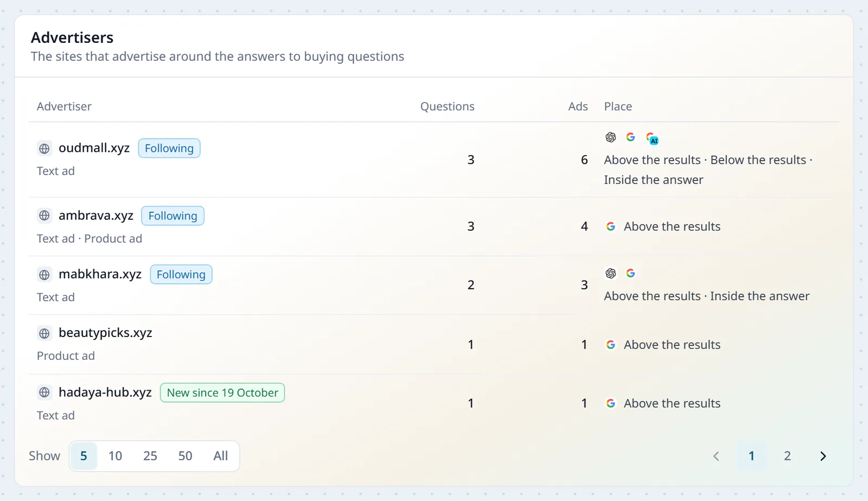Show 10 rows per page
This screenshot has height=501, width=868.
pos(115,456)
